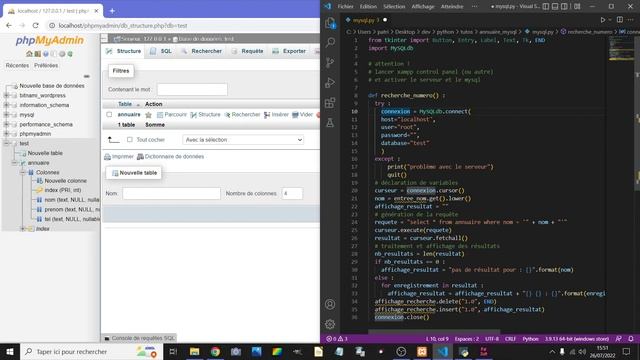Expand the mysql database node
The height and width of the screenshot is (360, 640).
6,115
